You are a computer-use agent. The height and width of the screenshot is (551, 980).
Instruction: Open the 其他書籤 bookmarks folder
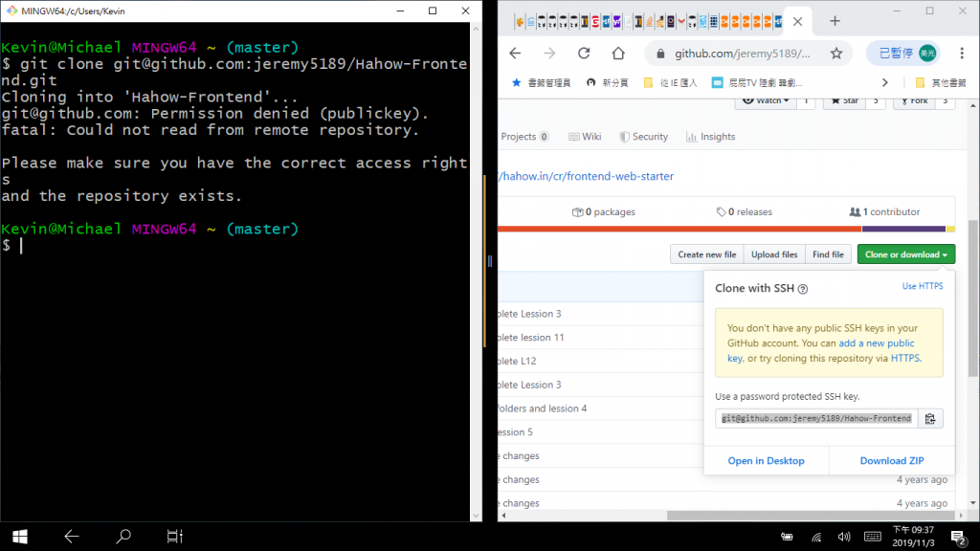click(x=941, y=82)
